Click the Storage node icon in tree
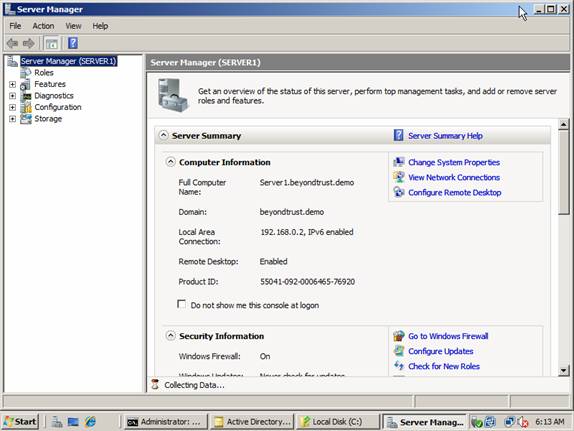Image resolution: width=574 pixels, height=431 pixels. tap(26, 119)
